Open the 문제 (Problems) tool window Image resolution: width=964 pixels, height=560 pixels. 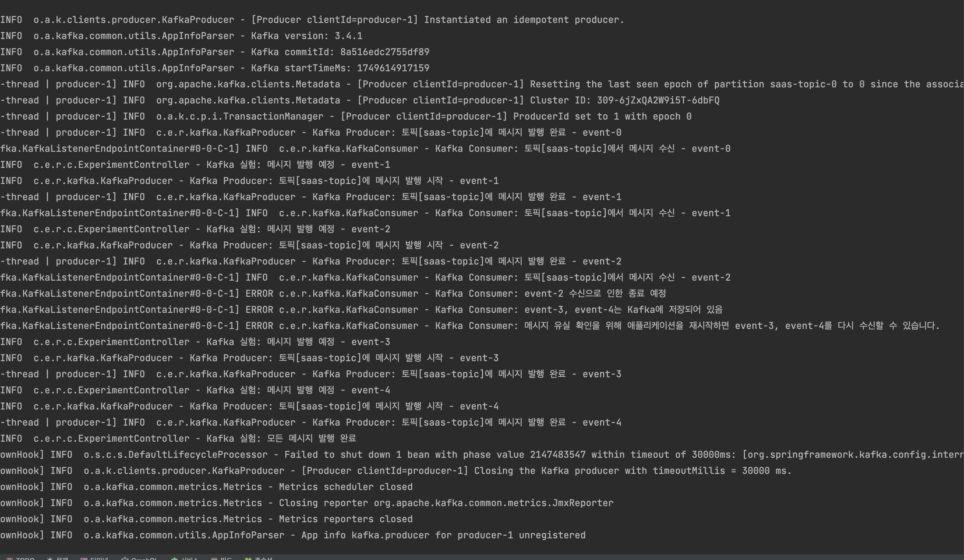coord(57,558)
